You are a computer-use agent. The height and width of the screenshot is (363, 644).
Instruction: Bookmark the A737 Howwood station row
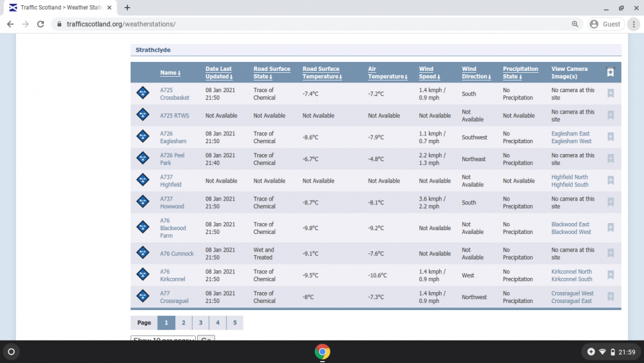coord(611,202)
